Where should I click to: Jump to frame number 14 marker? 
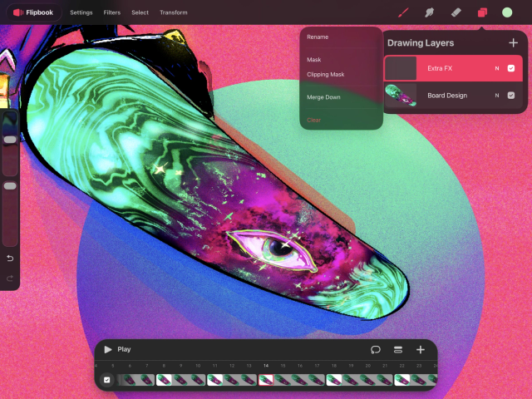[266, 366]
